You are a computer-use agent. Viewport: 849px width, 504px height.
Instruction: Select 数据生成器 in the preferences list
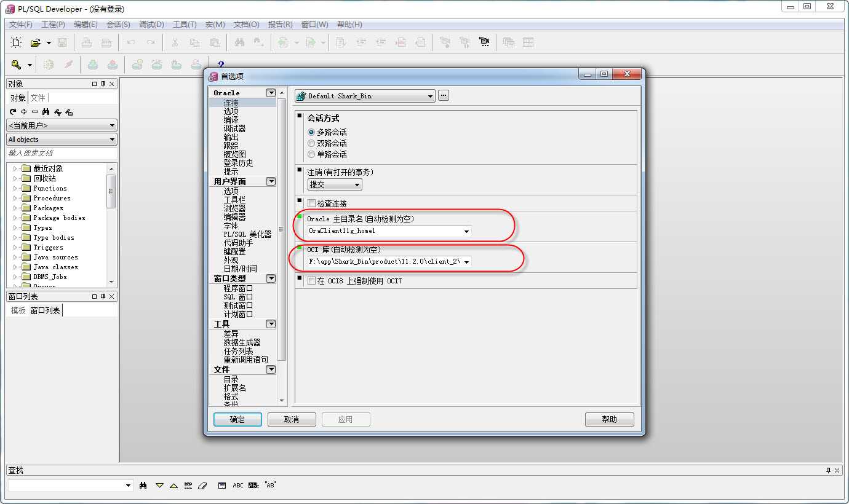tap(242, 342)
